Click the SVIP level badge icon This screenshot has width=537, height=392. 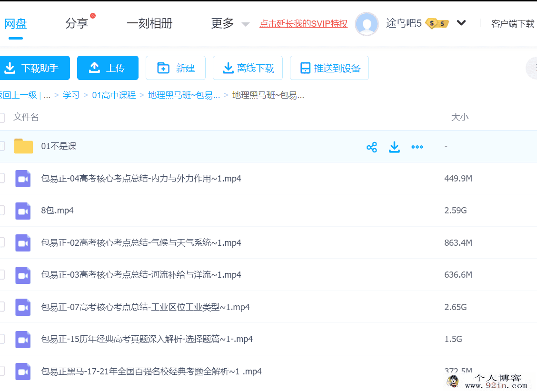coord(437,23)
